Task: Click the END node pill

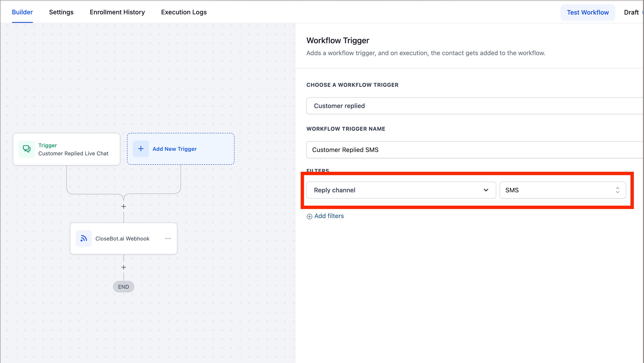Action: [x=124, y=287]
